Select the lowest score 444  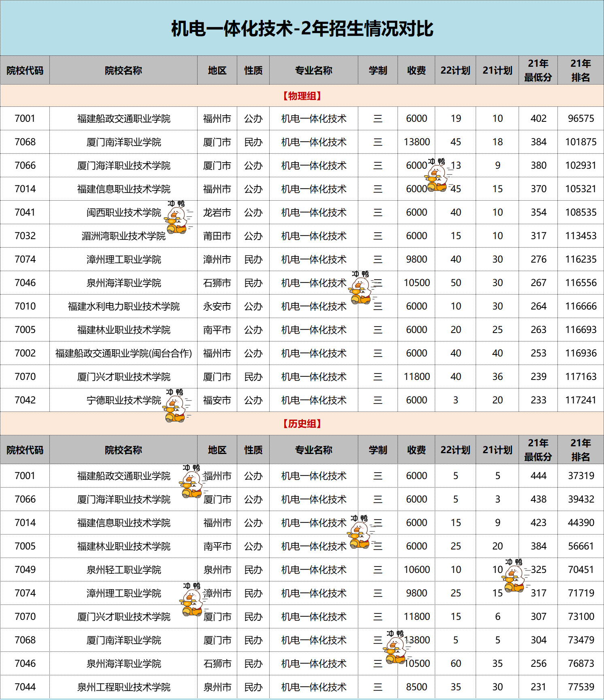tap(538, 476)
